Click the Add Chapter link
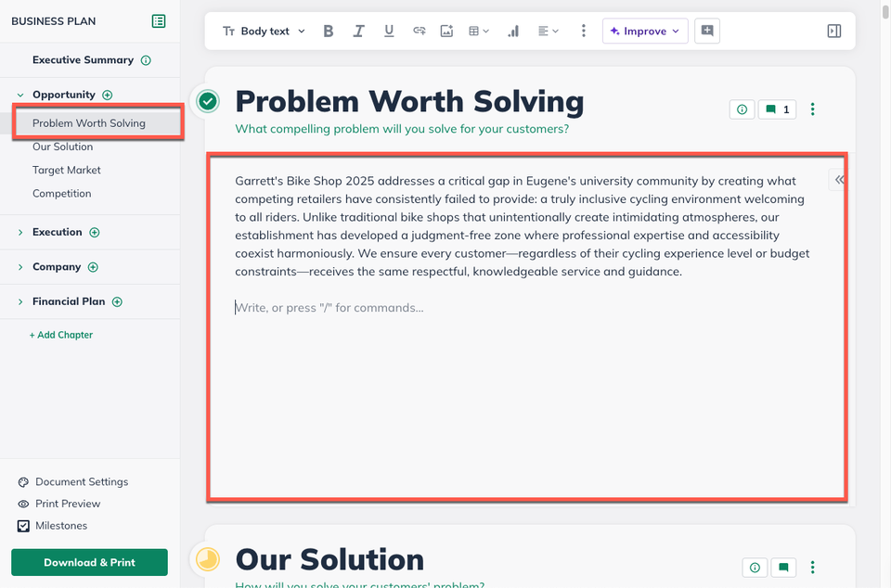 pyautogui.click(x=61, y=335)
